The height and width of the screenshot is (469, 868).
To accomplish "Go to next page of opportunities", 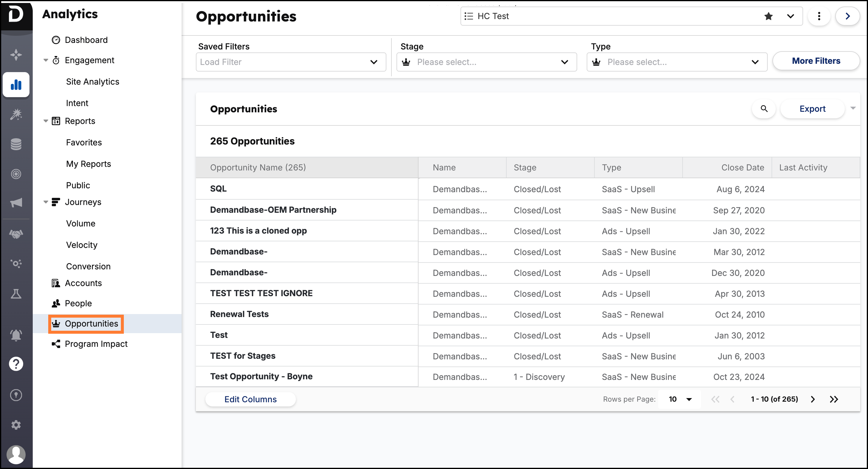I will click(x=813, y=399).
